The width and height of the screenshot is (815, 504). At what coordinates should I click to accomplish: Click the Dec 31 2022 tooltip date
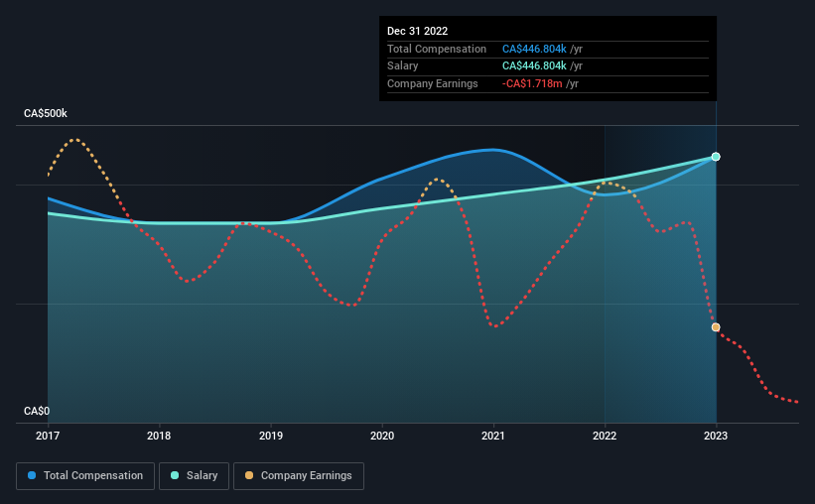click(417, 31)
